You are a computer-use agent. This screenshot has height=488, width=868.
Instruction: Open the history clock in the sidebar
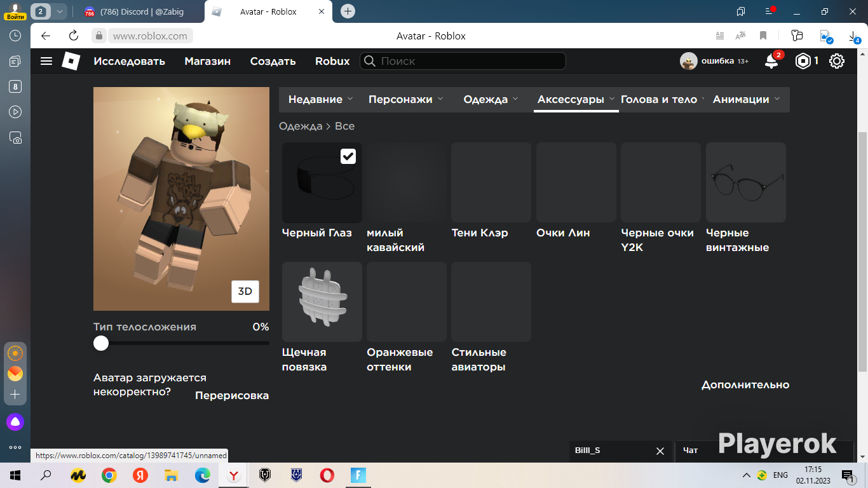[15, 36]
